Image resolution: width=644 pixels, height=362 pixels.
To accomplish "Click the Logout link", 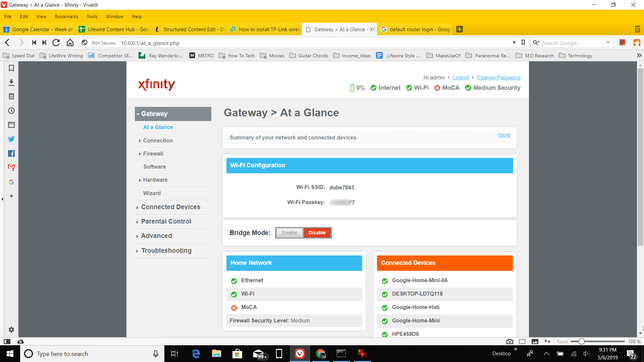I will tap(461, 77).
